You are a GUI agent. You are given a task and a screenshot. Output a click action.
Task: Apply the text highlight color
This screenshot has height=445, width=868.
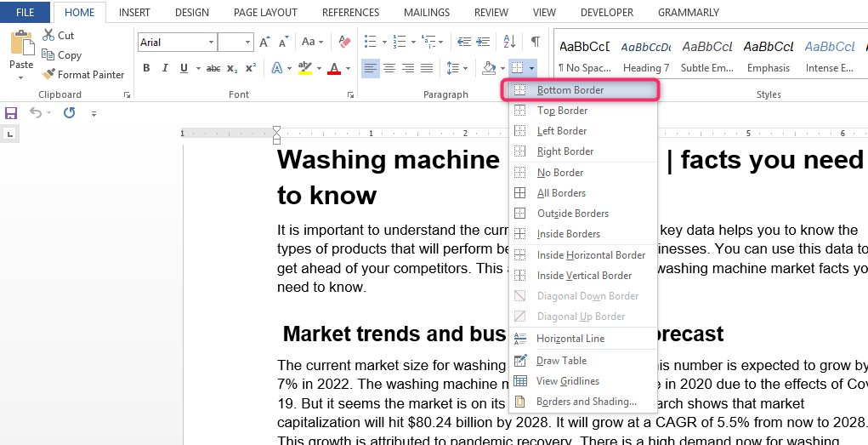(x=305, y=68)
